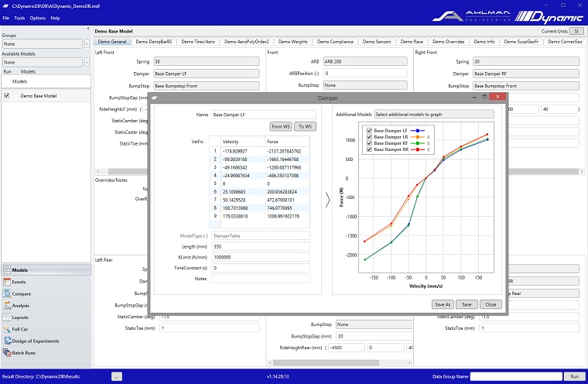Screen dimensions: 588x384
Task: Click the Save As button
Action: 443,304
